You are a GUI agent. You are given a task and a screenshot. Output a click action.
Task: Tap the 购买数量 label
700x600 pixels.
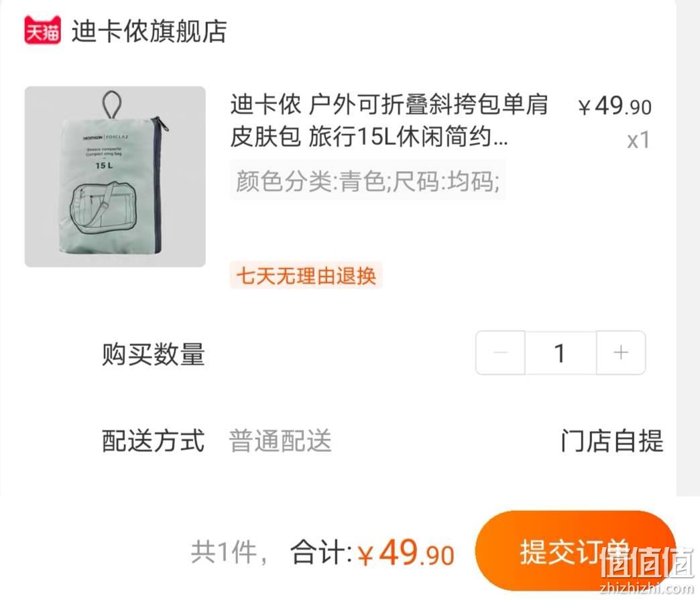(153, 353)
